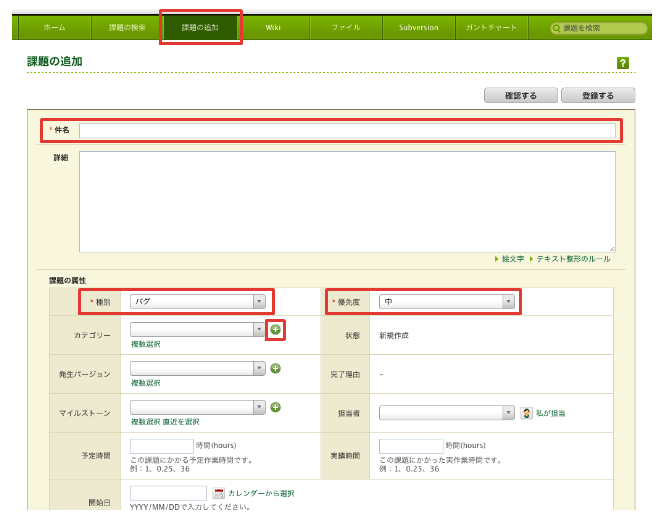Click 複数選択 link under カテゴリー
The height and width of the screenshot is (531, 662).
point(146,344)
